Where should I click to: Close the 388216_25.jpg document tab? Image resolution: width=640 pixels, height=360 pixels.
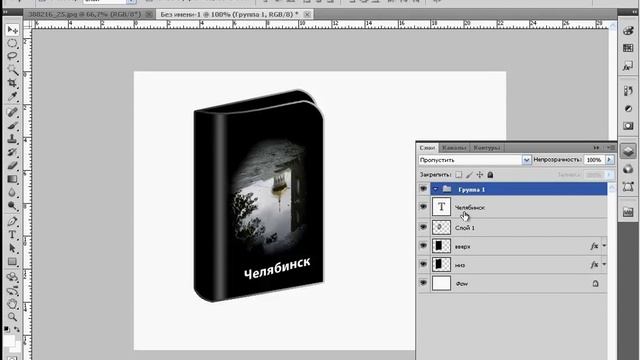(x=149, y=14)
